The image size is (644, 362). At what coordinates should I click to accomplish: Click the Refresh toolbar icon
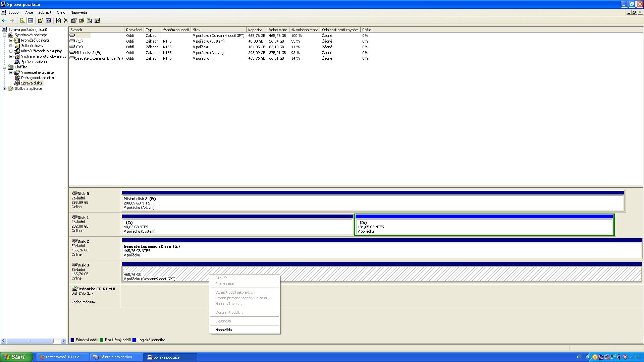(x=58, y=20)
